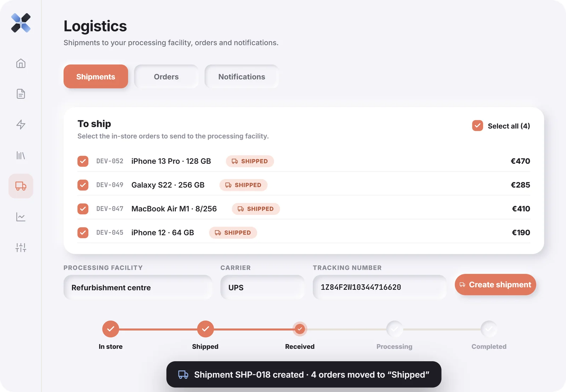
Task: Uncheck the DEV-045 iPhone 12 checkbox
Action: click(83, 233)
